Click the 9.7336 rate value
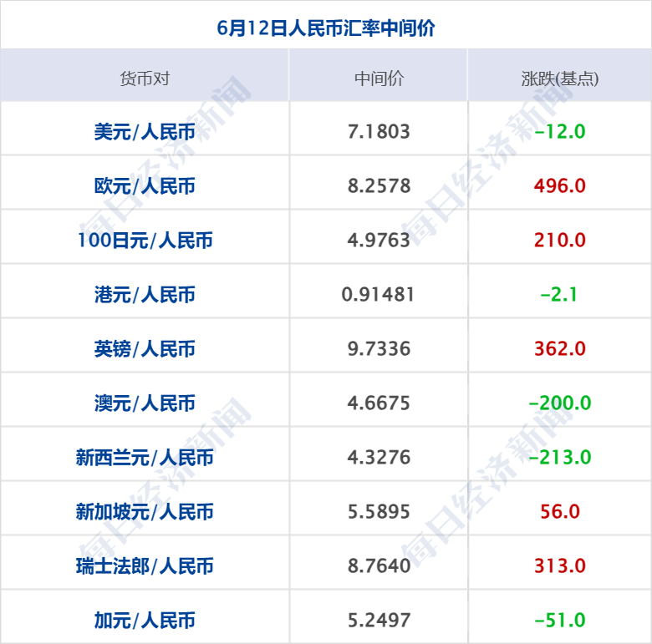Screen dimensions: 652x644 [x=379, y=348]
